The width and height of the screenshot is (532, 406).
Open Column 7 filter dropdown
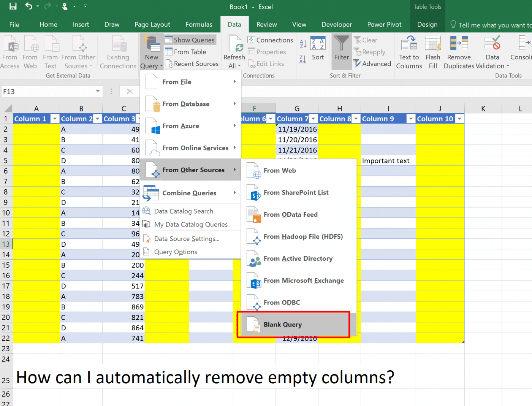coord(313,119)
